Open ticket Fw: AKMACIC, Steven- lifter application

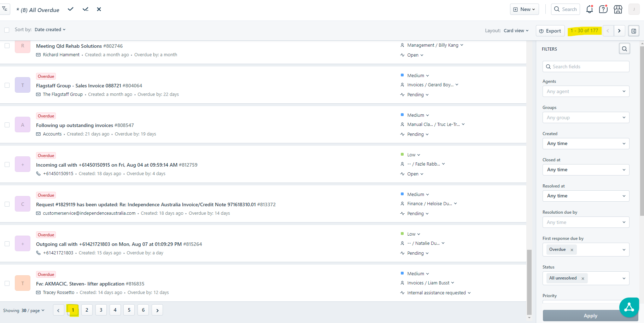[x=80, y=284]
